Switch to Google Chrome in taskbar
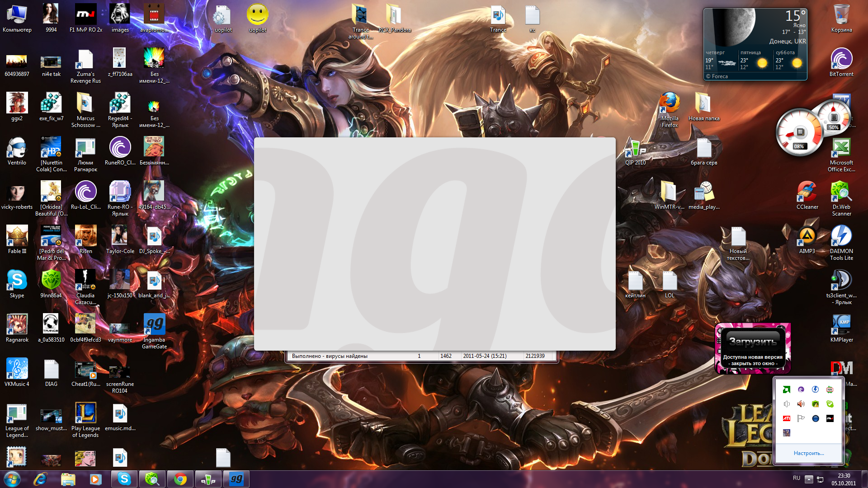 click(180, 479)
